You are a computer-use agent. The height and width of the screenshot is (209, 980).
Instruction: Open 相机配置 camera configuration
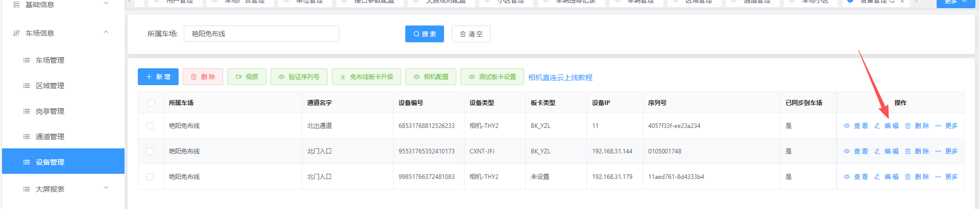(x=431, y=76)
